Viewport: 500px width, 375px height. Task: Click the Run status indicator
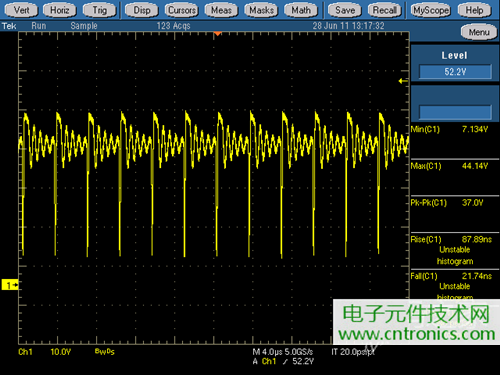39,26
